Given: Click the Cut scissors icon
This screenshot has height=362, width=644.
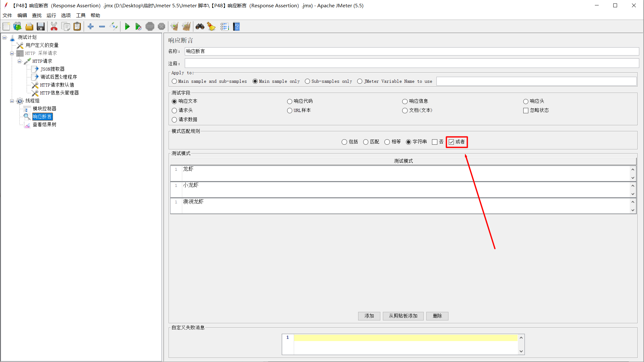Looking at the screenshot, I should click(54, 27).
